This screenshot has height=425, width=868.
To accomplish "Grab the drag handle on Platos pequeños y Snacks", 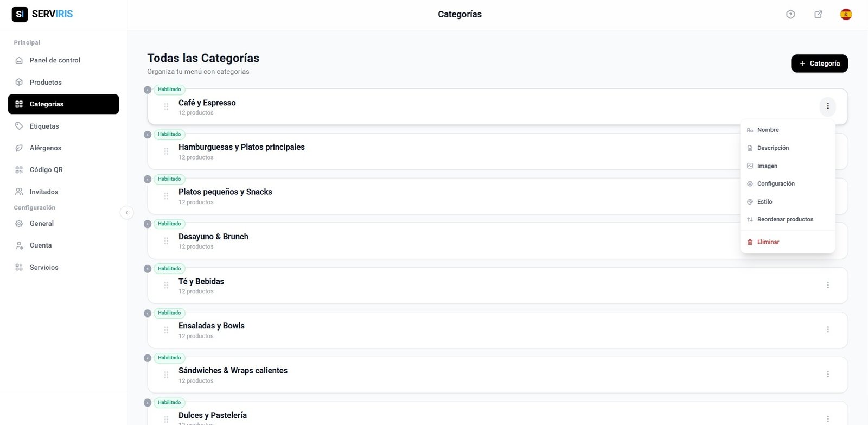I will tap(166, 196).
